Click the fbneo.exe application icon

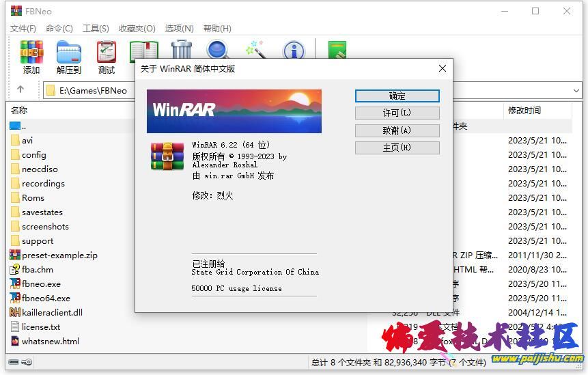tap(15, 283)
